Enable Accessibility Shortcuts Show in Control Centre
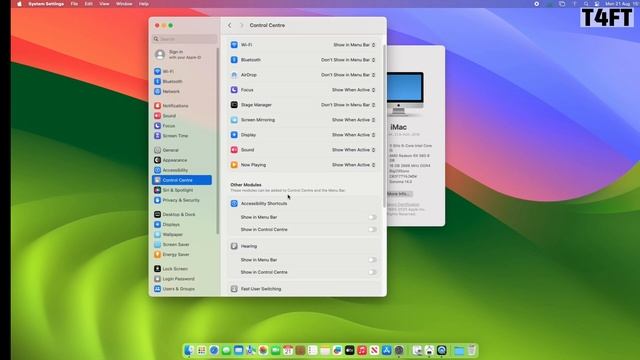The height and width of the screenshot is (360, 640). click(372, 229)
